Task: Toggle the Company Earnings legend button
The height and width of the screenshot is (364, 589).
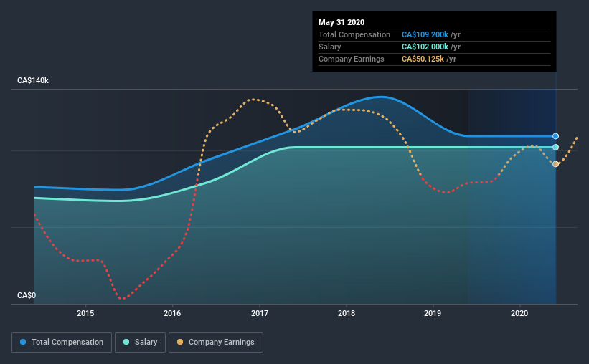Action: pyautogui.click(x=216, y=343)
